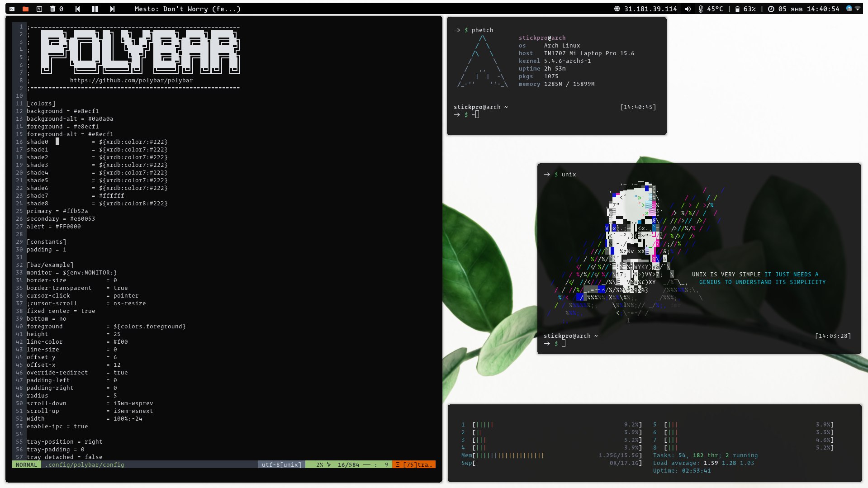Click the background-alt = #0a0a0a line
Viewport: 868px width, 488px height.
coord(70,118)
